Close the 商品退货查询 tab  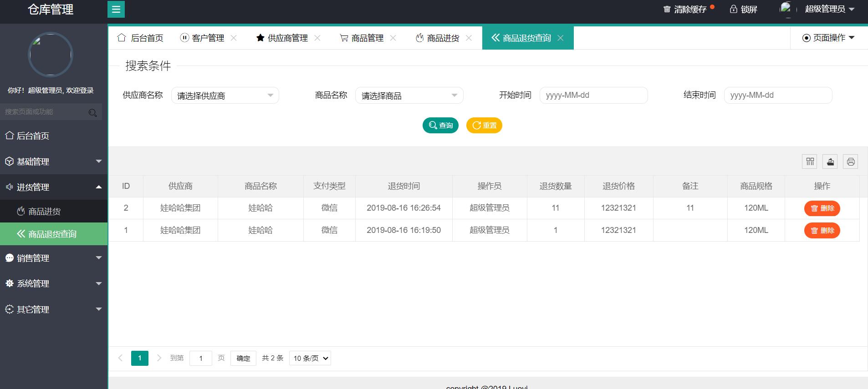pos(561,38)
